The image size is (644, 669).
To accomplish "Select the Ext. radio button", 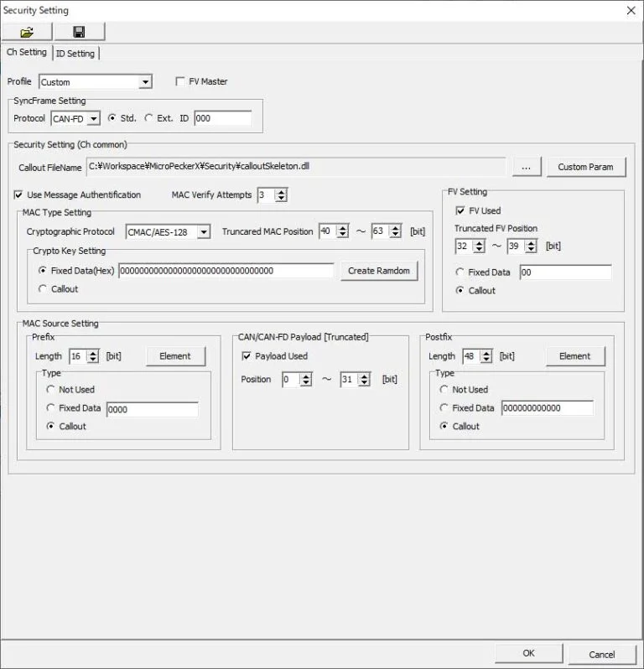I will (x=149, y=118).
